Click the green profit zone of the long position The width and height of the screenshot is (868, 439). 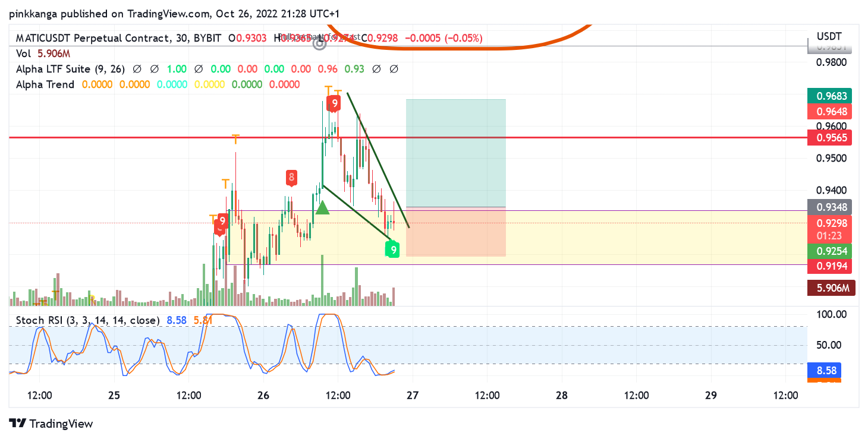[456, 153]
